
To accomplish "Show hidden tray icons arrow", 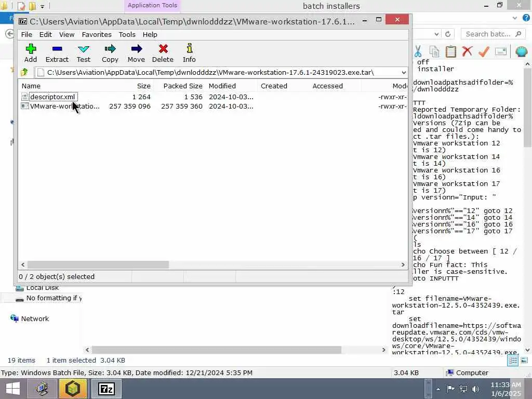I will 438,389.
